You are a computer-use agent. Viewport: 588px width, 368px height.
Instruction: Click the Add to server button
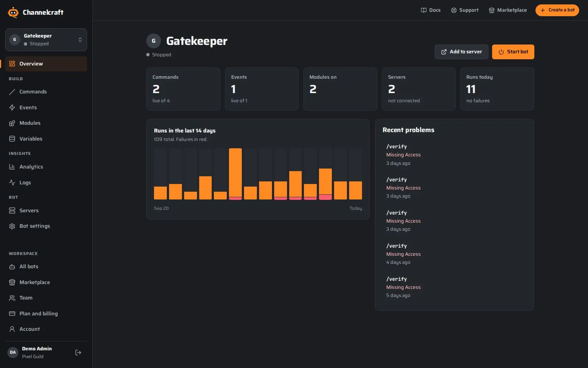tap(462, 52)
